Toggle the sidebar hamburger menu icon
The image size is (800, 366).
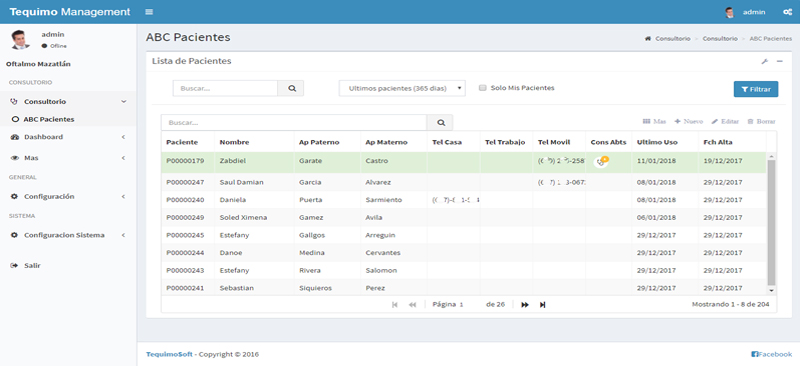coord(149,12)
